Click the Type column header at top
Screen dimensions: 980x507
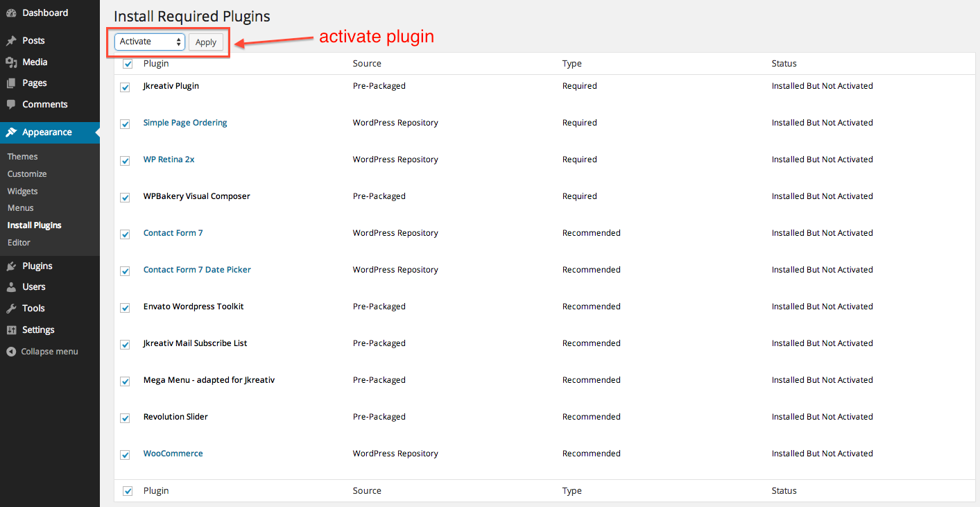[x=572, y=63]
